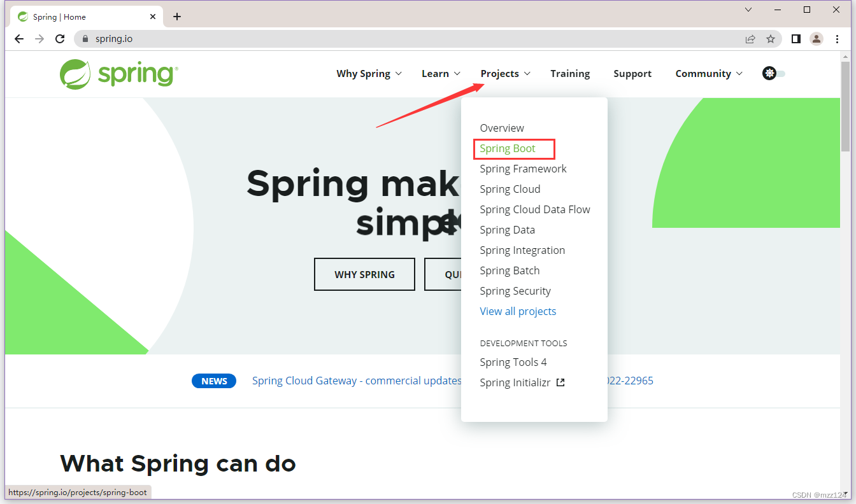Bookmark this page with the star icon
Viewport: 856px width, 504px height.
(x=771, y=39)
